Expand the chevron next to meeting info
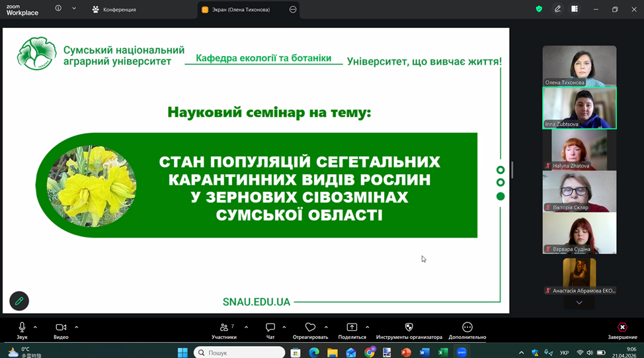This screenshot has height=358, width=644. pyautogui.click(x=74, y=9)
